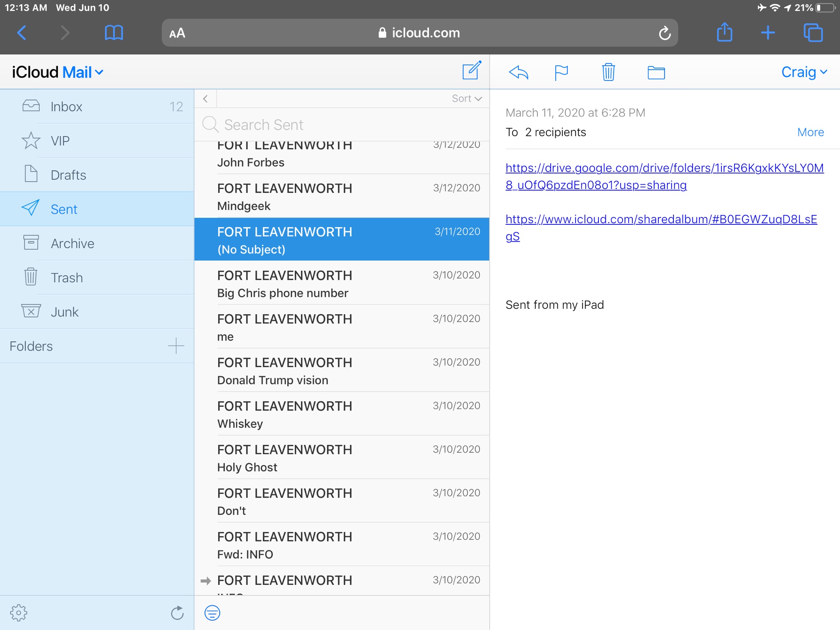This screenshot has width=840, height=630.
Task: Select the Sent mailbox
Action: 97,209
